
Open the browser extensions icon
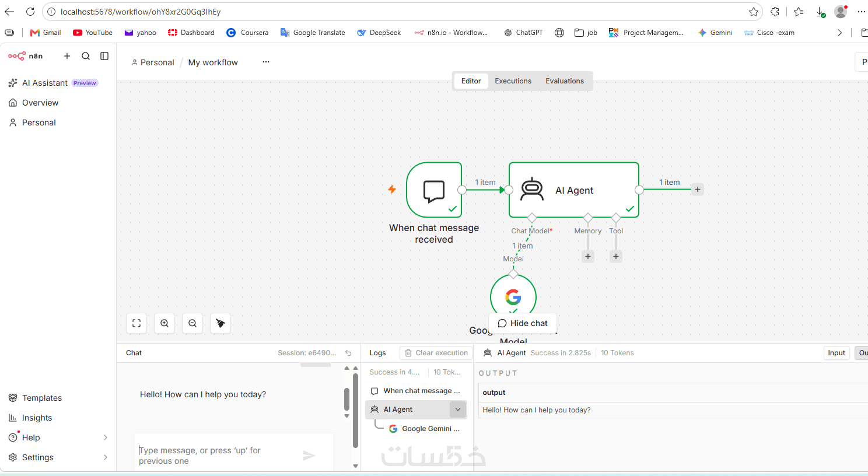[x=775, y=12]
